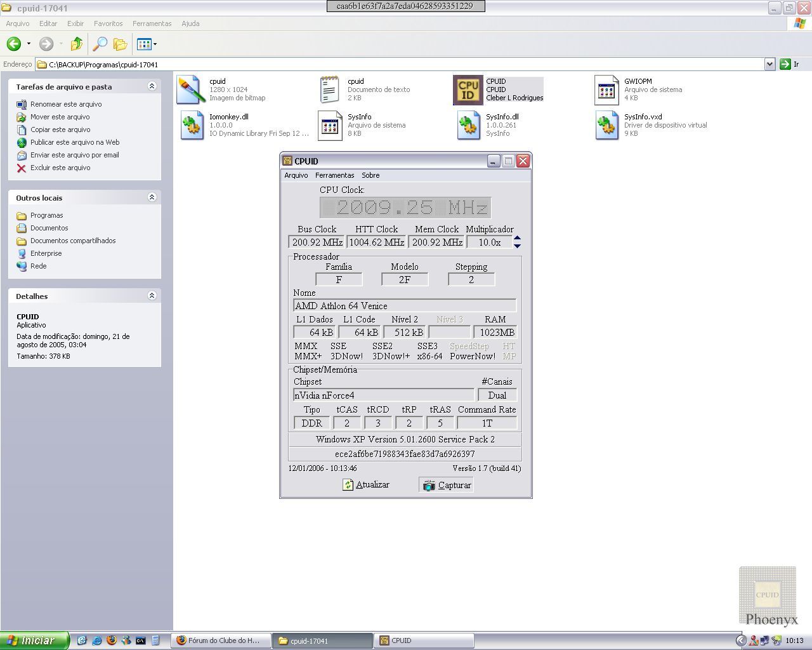Decrease the Multiplicador with down arrow

pos(517,246)
